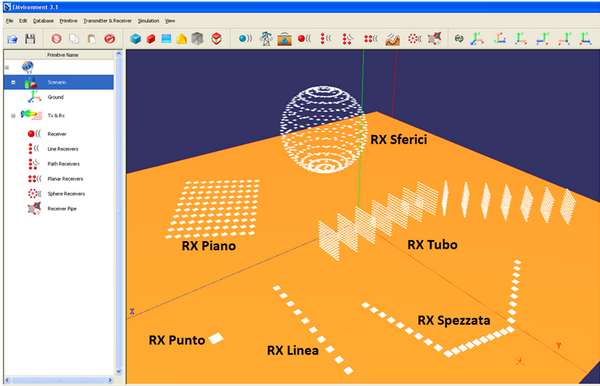Click the tree panel horizontal scrollbar
Viewport: 600px width, 386px height.
[x=59, y=380]
